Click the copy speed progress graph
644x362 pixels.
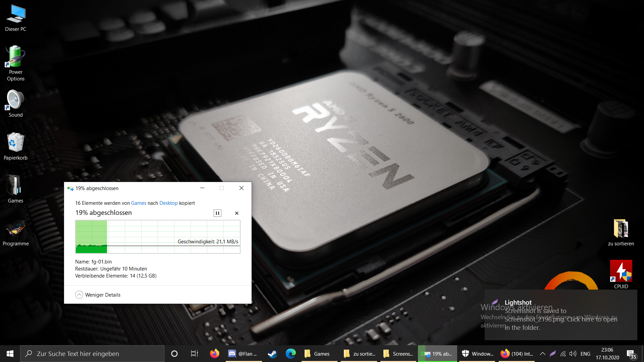click(x=158, y=237)
